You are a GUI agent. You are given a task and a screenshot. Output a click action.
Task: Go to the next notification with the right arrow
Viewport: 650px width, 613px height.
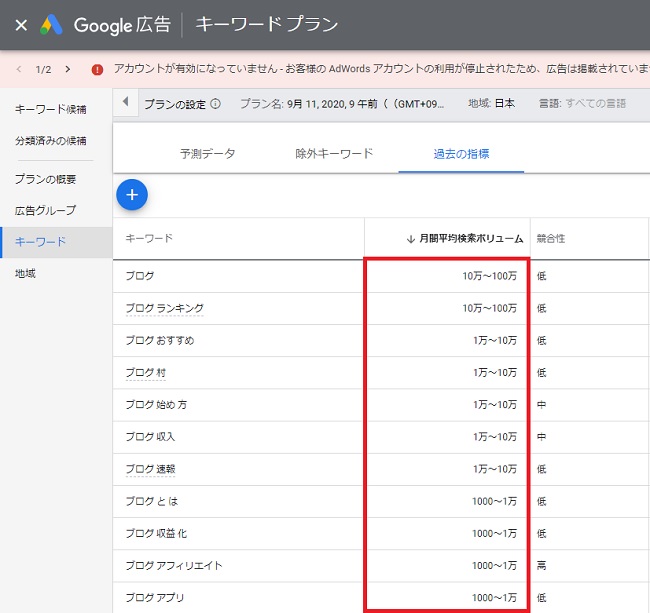[x=68, y=69]
